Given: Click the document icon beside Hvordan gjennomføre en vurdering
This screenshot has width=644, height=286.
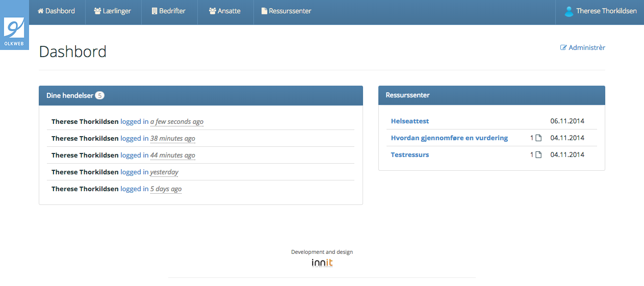Looking at the screenshot, I should [538, 138].
